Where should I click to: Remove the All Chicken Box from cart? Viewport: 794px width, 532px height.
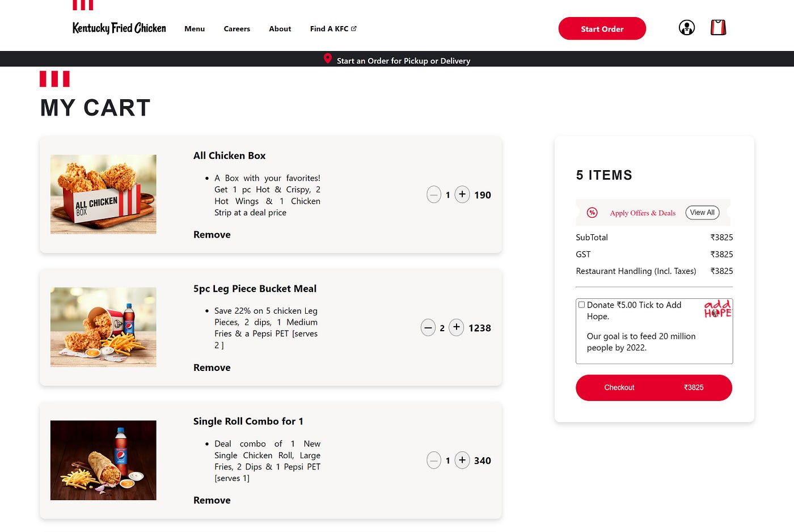pyautogui.click(x=212, y=234)
